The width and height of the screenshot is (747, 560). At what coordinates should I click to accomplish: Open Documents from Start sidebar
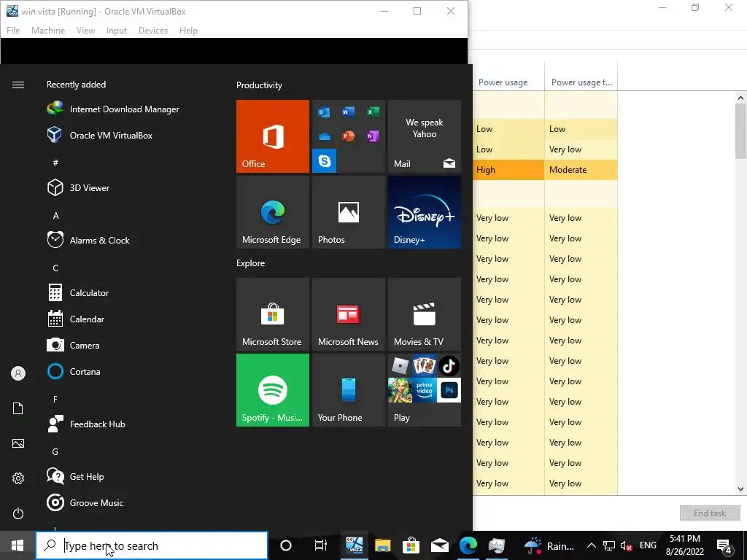coord(18,408)
